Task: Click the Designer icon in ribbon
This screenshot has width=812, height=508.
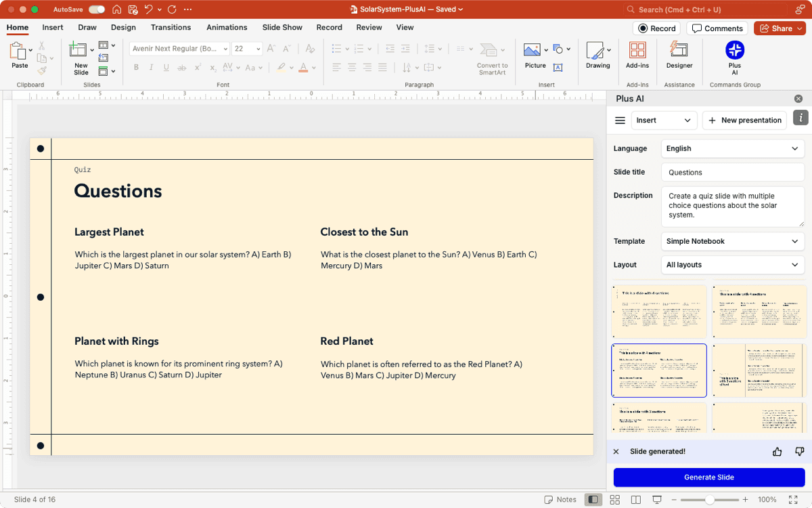Action: pyautogui.click(x=679, y=51)
